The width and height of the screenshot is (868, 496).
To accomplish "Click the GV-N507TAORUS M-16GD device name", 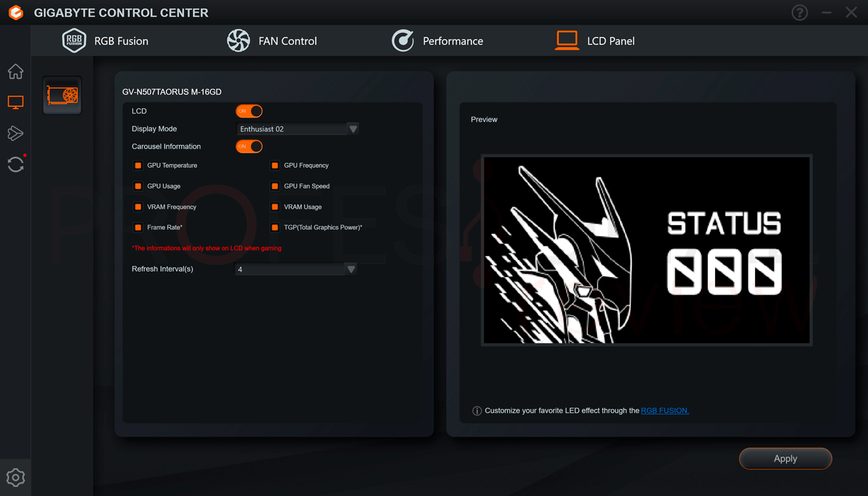I will (x=172, y=91).
